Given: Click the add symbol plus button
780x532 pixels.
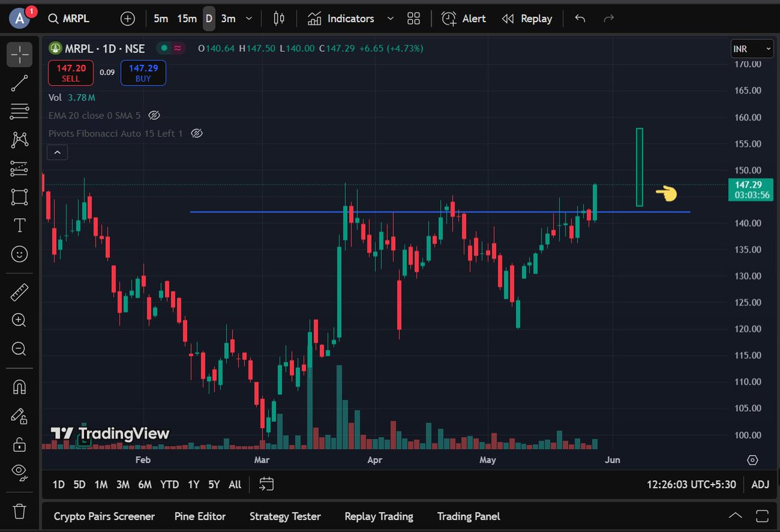Looking at the screenshot, I should point(128,19).
